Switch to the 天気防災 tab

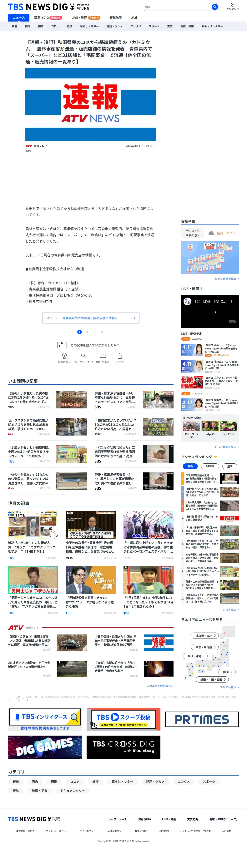(x=116, y=17)
